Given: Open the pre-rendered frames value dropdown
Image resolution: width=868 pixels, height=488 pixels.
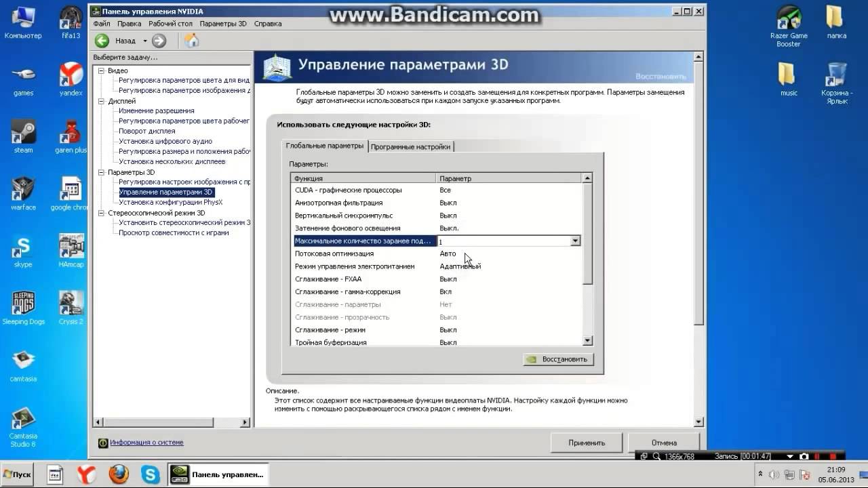Looking at the screenshot, I should 575,241.
